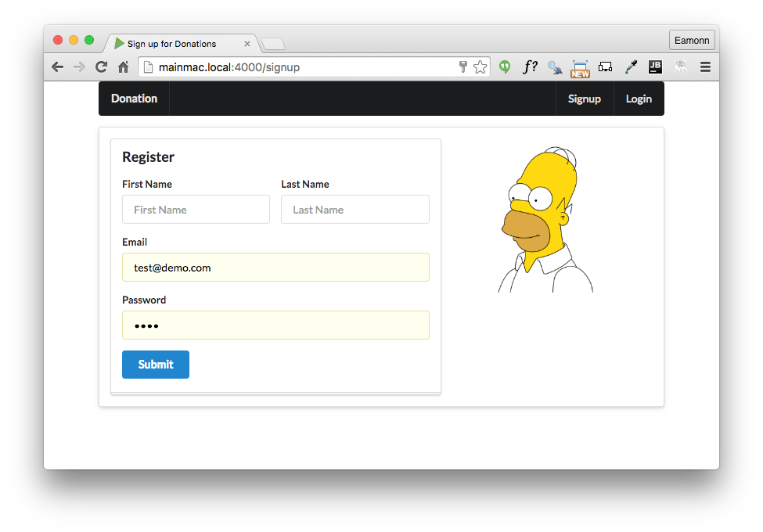Open the JetBrains JB extension

pyautogui.click(x=655, y=67)
